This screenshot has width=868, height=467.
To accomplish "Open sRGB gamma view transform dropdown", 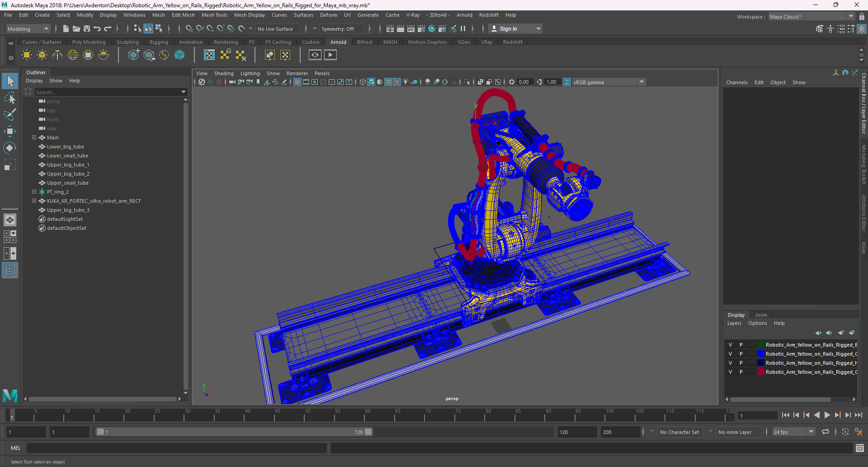I will click(609, 82).
